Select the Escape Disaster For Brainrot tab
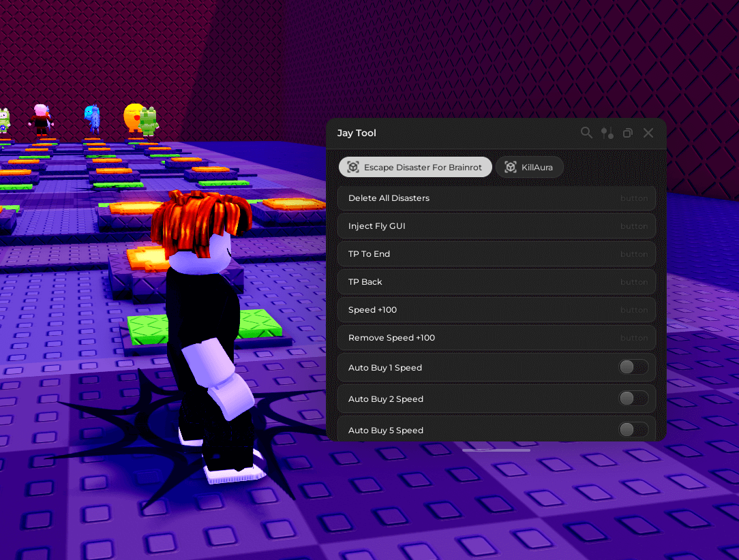The width and height of the screenshot is (739, 560). (x=415, y=167)
